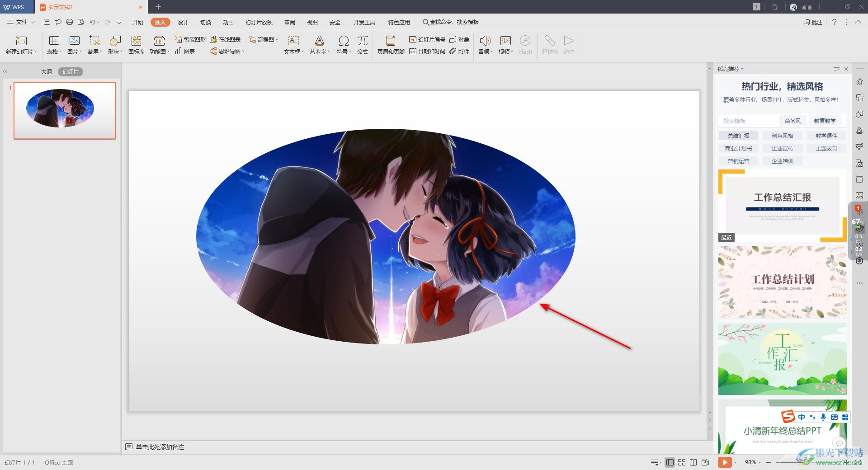The width and height of the screenshot is (868, 470).
Task: Click the 商业计划书 category button
Action: (738, 148)
